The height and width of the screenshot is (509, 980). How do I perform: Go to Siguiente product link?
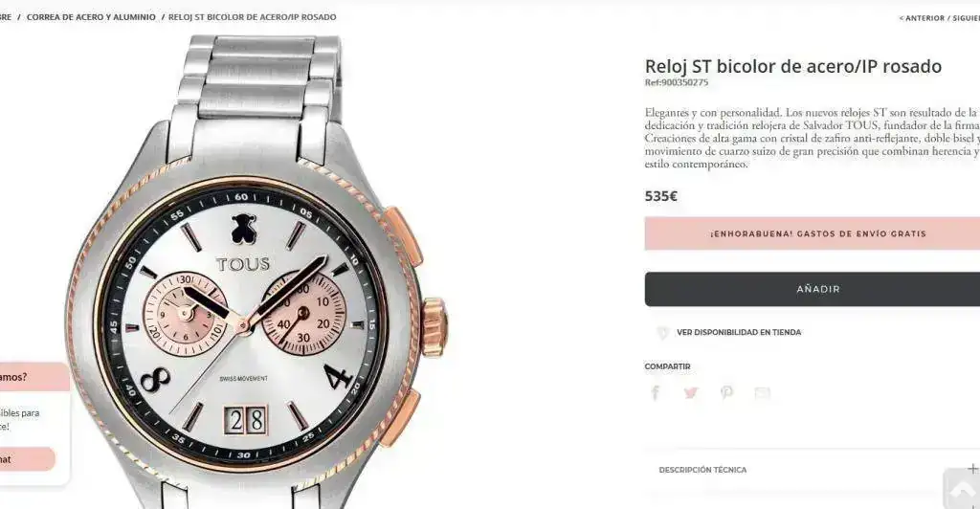click(967, 18)
